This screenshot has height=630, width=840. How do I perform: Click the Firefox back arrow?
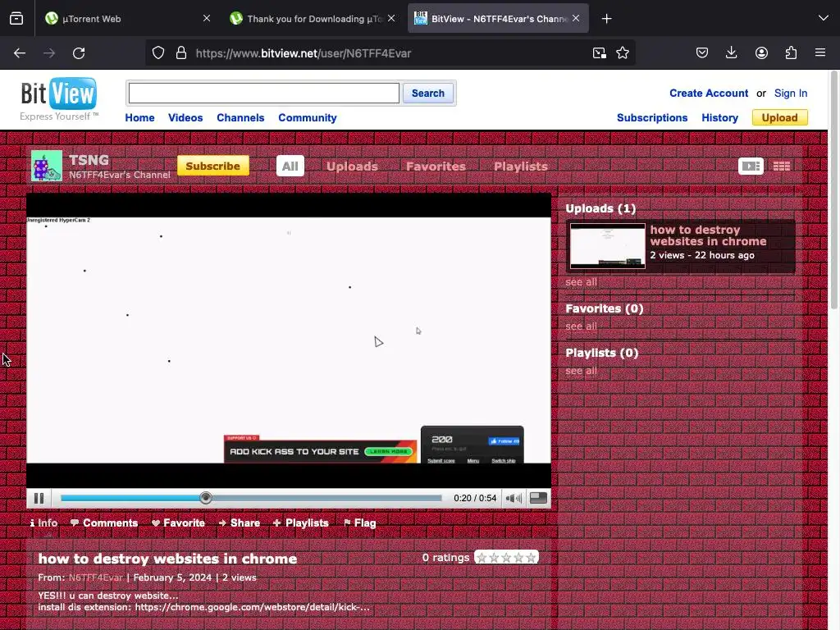20,53
